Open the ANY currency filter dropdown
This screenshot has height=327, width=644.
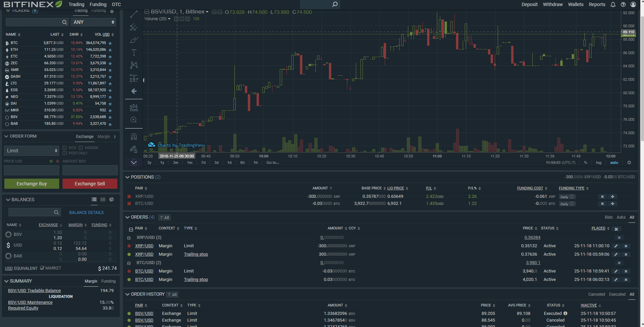(x=93, y=22)
